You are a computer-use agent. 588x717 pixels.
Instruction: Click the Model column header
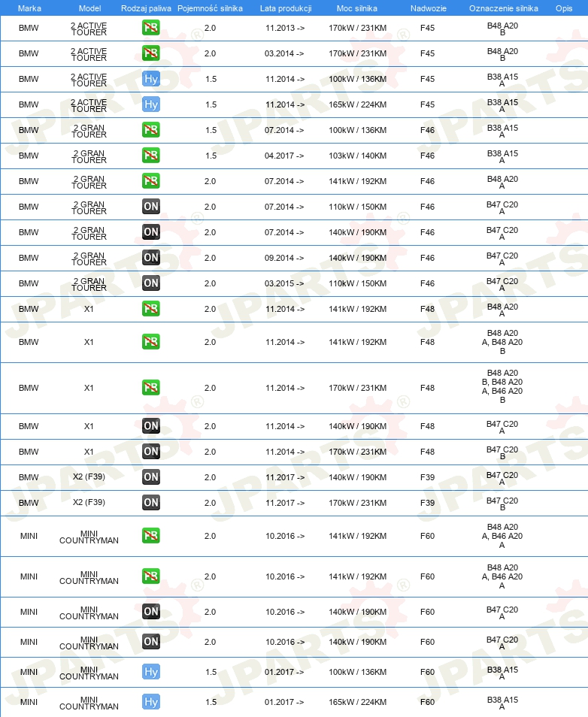click(89, 8)
